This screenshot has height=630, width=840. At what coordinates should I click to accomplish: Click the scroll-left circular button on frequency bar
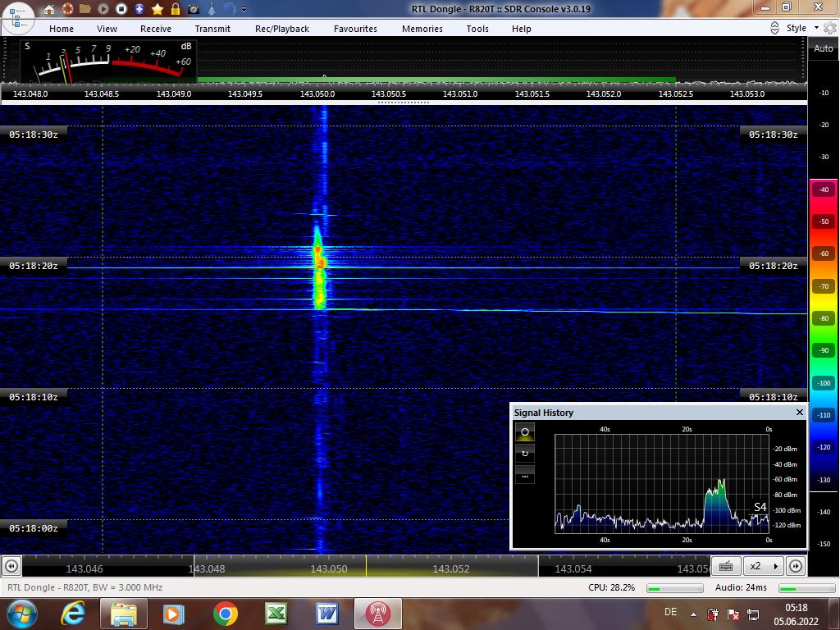[x=11, y=566]
